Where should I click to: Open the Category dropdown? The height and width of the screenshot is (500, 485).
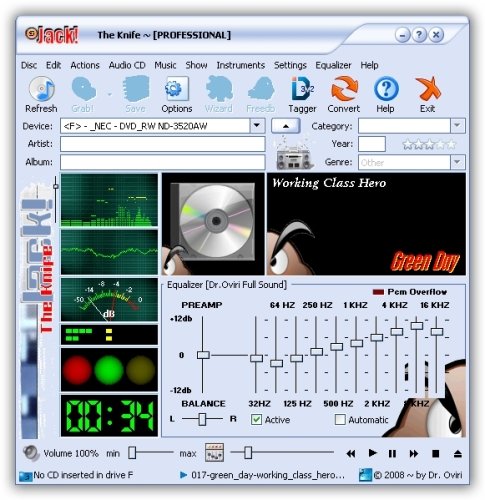[457, 126]
